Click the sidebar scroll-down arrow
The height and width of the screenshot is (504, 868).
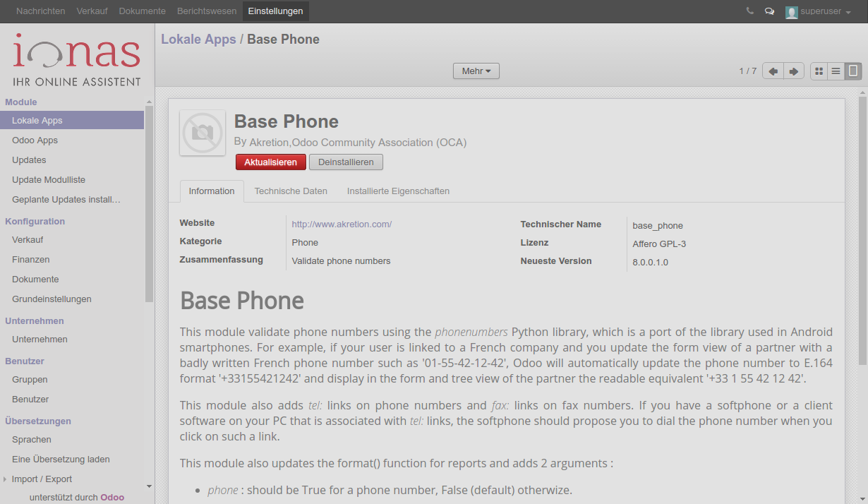pyautogui.click(x=149, y=486)
